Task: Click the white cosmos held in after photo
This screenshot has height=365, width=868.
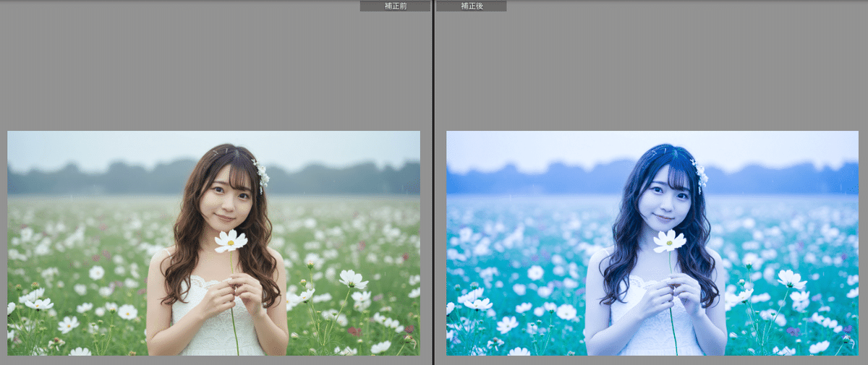Action: [x=669, y=241]
